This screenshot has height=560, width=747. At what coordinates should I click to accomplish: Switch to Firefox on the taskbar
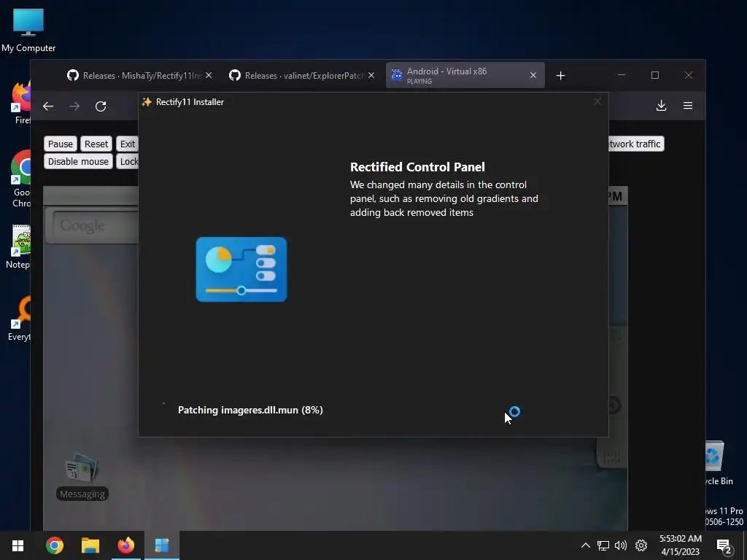tap(125, 545)
